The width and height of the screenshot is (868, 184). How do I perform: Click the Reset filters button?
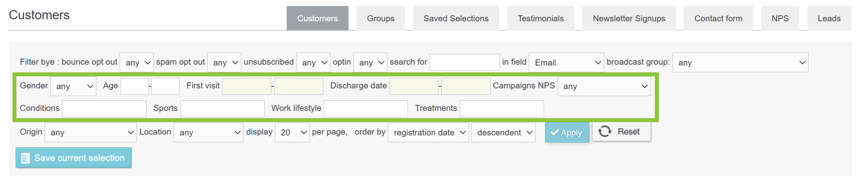pyautogui.click(x=621, y=132)
